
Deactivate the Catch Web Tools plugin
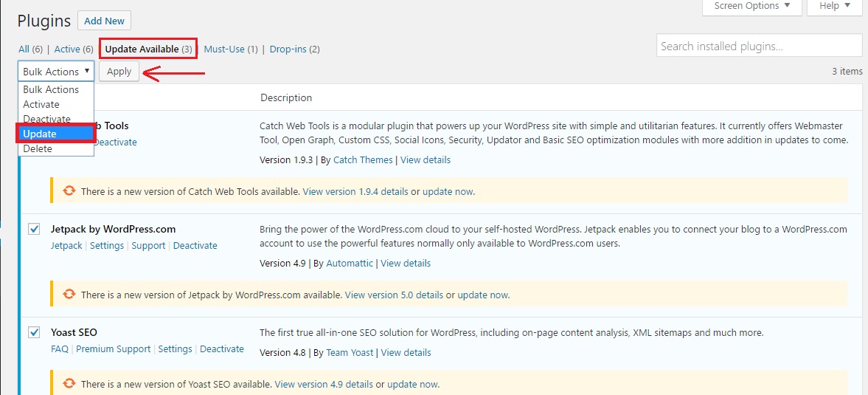coord(114,142)
